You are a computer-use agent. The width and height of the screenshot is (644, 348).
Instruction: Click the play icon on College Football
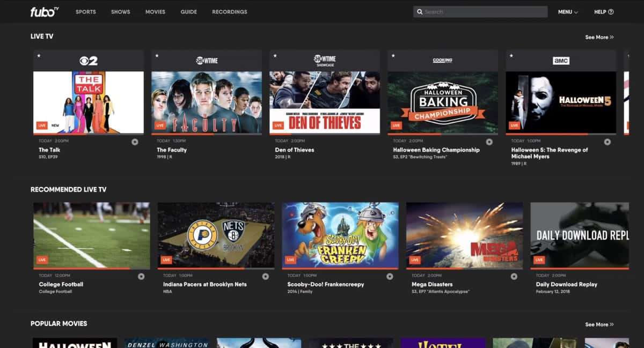click(x=141, y=276)
